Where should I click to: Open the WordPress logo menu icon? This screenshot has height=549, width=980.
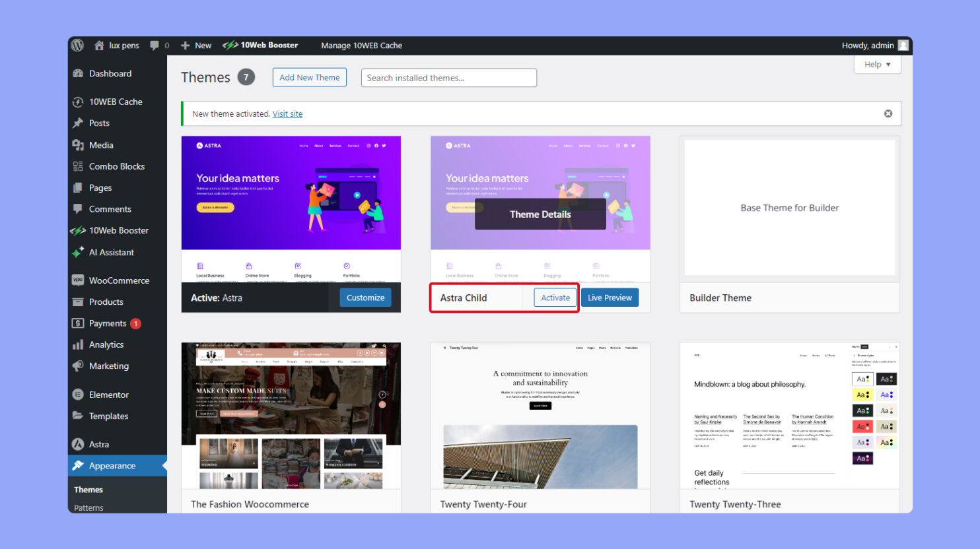pyautogui.click(x=77, y=45)
